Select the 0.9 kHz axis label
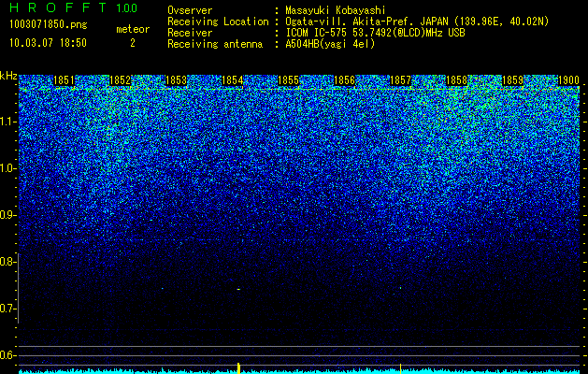 click(7, 215)
